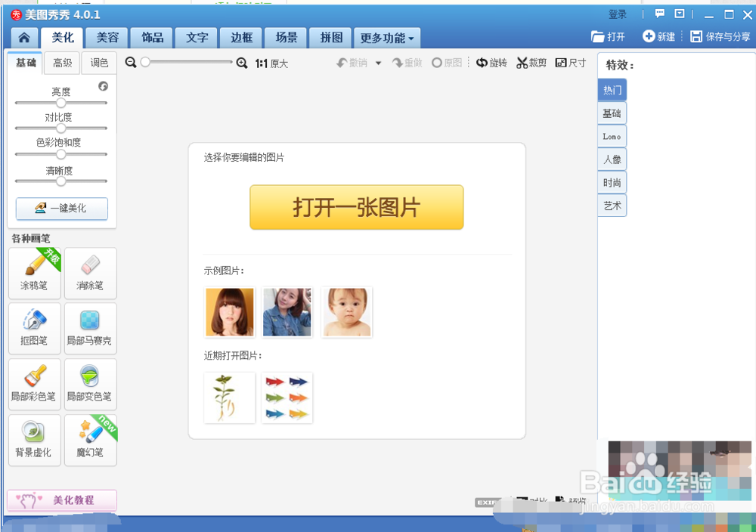Select the 背景虚化 background blur tool
756x532 pixels.
coord(35,440)
